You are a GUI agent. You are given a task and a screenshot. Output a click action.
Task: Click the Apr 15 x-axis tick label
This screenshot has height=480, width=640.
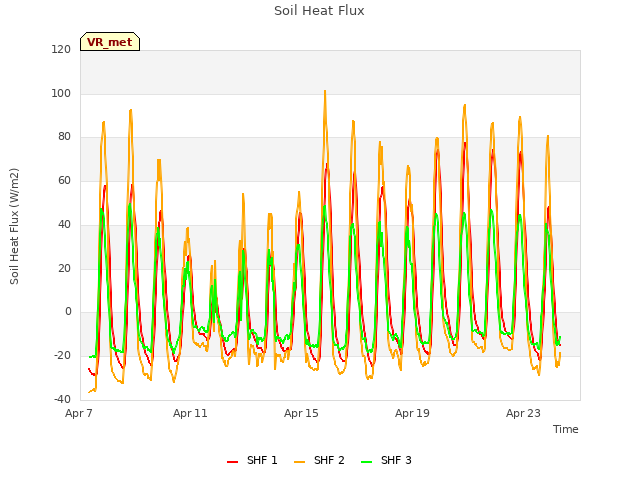[x=301, y=413]
